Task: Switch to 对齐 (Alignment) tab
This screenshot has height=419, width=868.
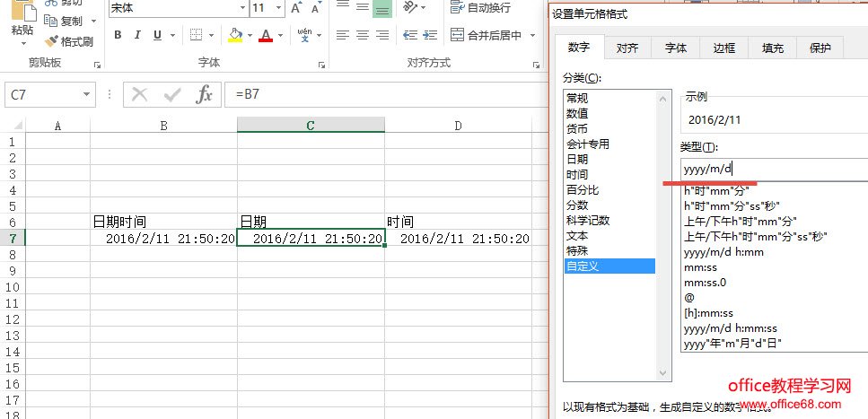Action: coord(627,48)
